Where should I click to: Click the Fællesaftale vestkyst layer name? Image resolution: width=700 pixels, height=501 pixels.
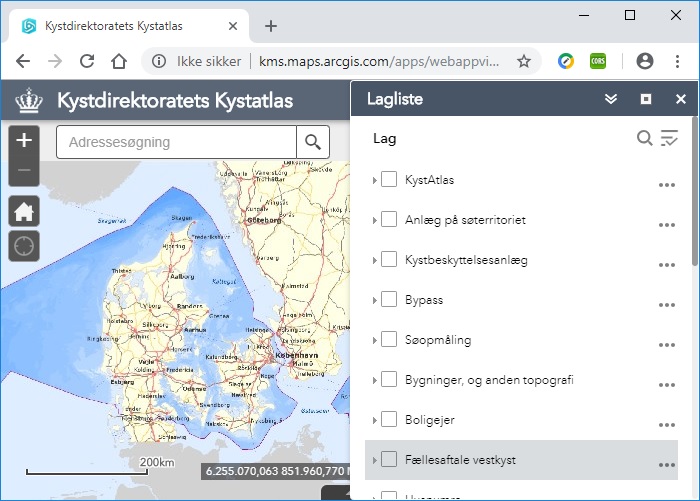[460, 460]
